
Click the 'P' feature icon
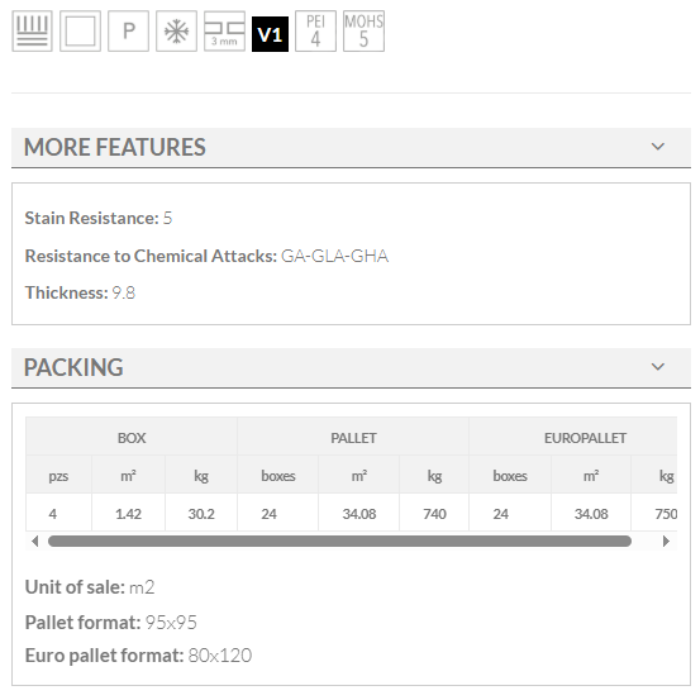point(128,32)
